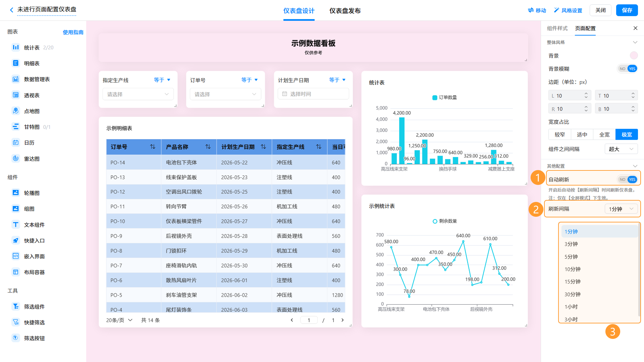Toggle the 背景模糊 switch
Image resolution: width=644 pixels, height=362 pixels.
(628, 69)
